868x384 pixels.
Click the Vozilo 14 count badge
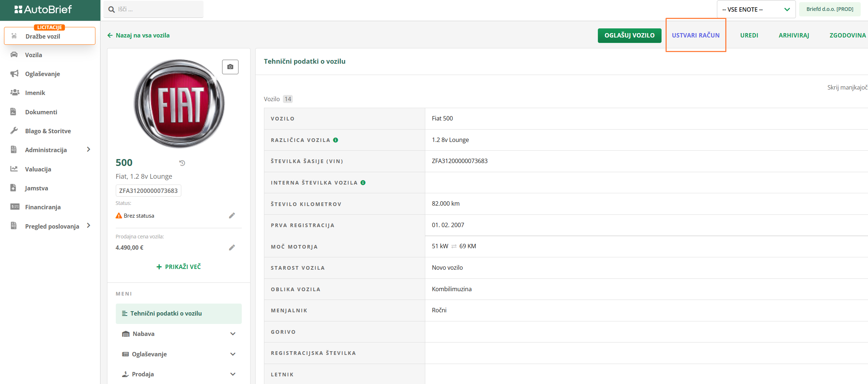point(288,99)
